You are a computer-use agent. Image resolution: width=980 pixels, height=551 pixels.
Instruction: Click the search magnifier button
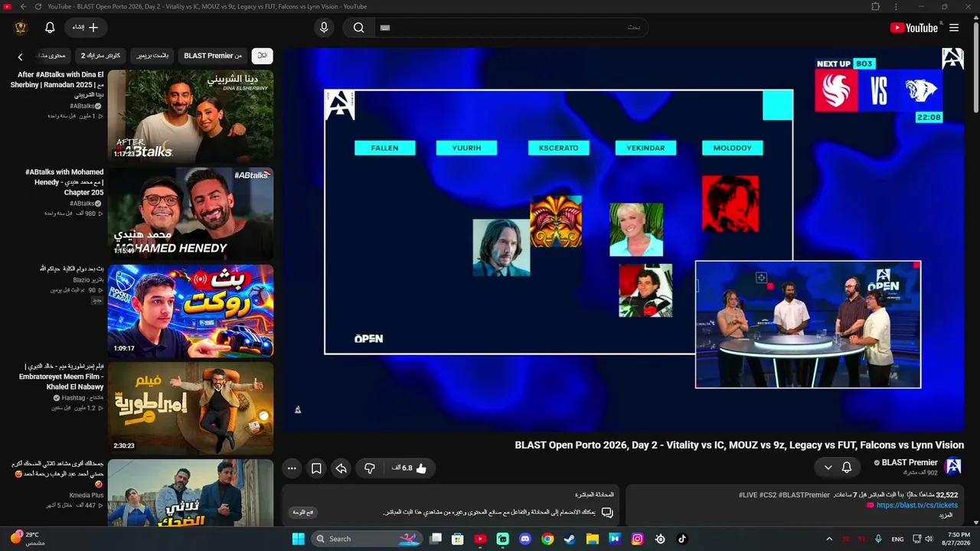pyautogui.click(x=358, y=28)
